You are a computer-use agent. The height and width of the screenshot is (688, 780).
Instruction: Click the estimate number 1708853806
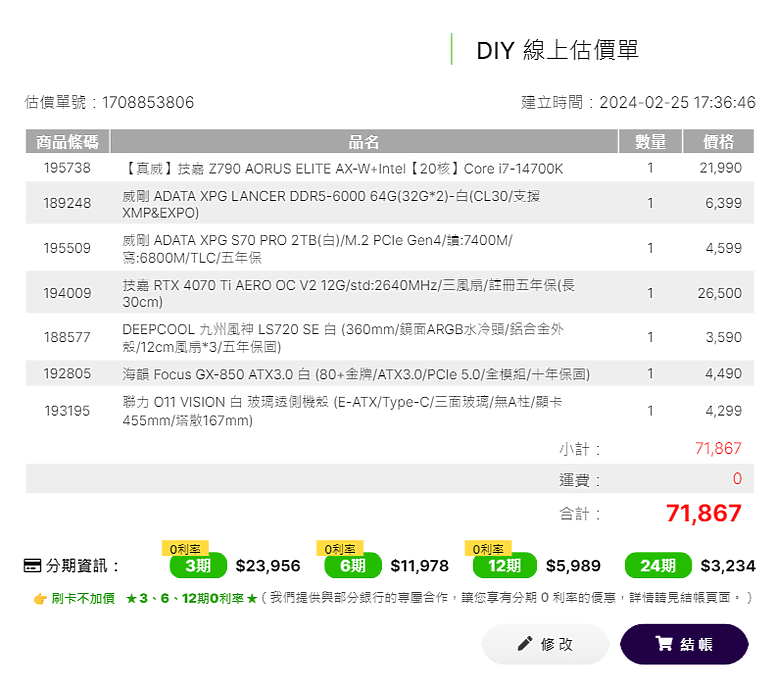148,102
